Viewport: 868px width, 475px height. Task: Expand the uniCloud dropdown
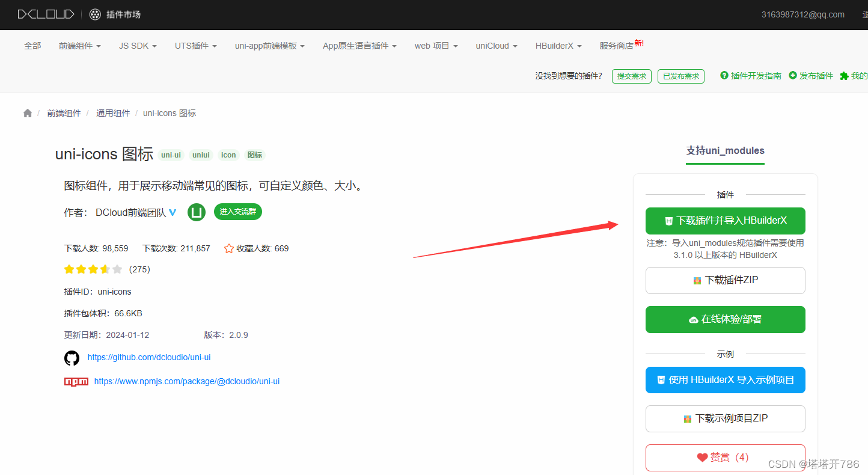(496, 45)
